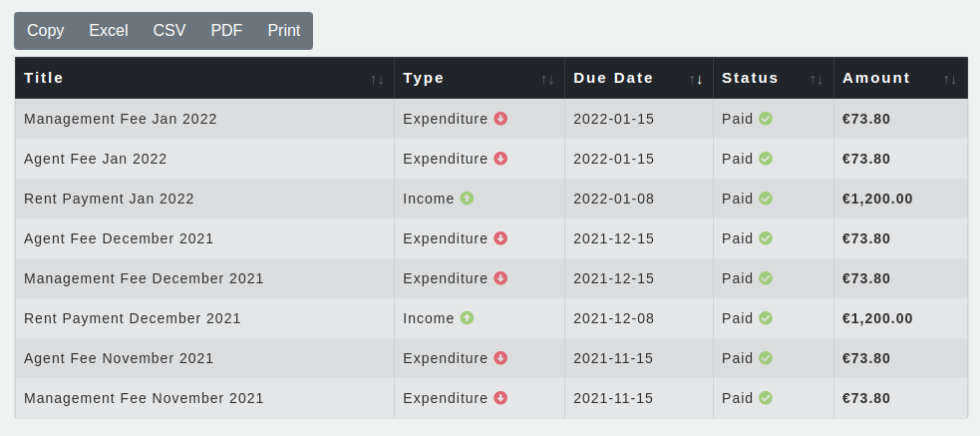The height and width of the screenshot is (436, 980).
Task: Click paid checkmark icon for Rent Payment December 2021
Action: point(766,318)
